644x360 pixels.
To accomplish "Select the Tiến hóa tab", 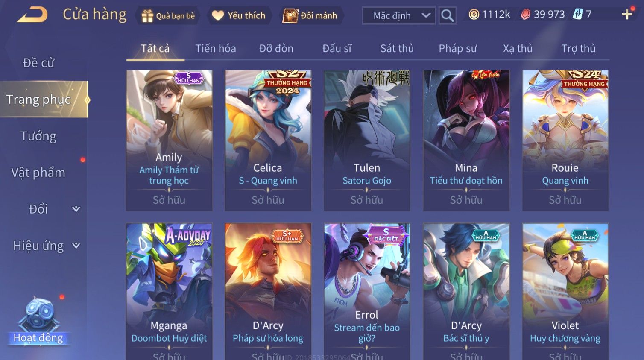I will click(215, 48).
